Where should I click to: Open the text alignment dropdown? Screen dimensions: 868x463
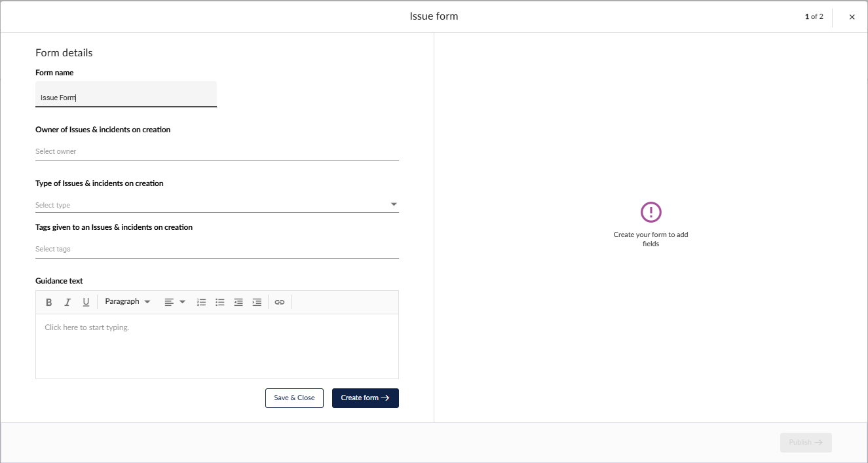pos(175,302)
